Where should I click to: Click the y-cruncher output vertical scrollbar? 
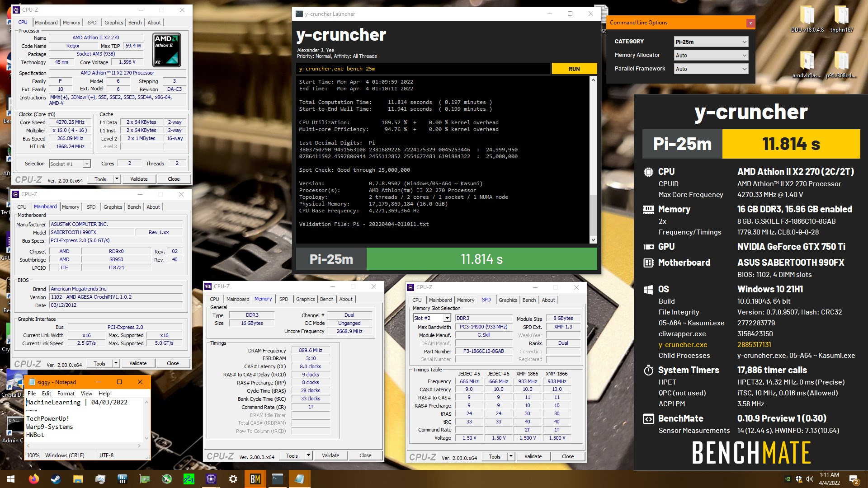(x=593, y=160)
